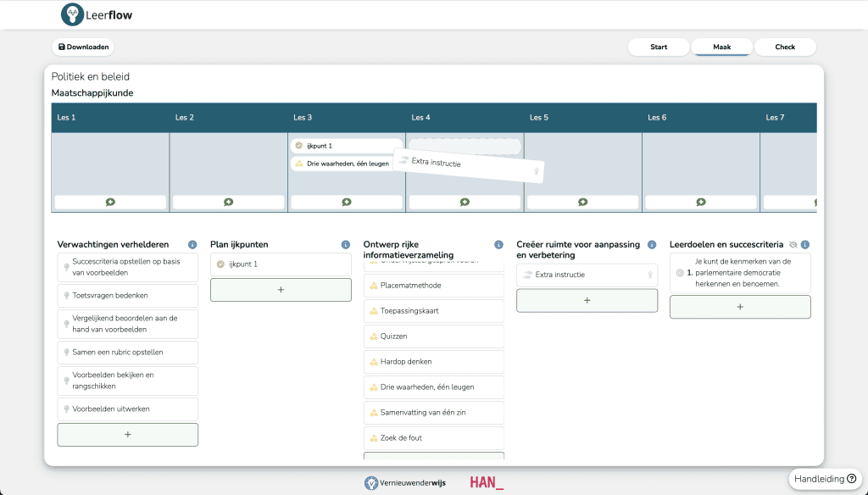868x495 pixels.
Task: Add a comment to Les 5
Action: 582,202
